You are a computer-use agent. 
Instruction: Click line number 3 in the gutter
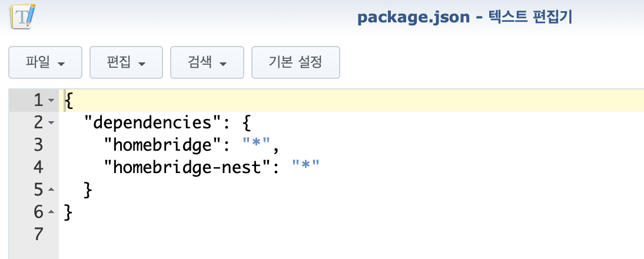(x=39, y=145)
